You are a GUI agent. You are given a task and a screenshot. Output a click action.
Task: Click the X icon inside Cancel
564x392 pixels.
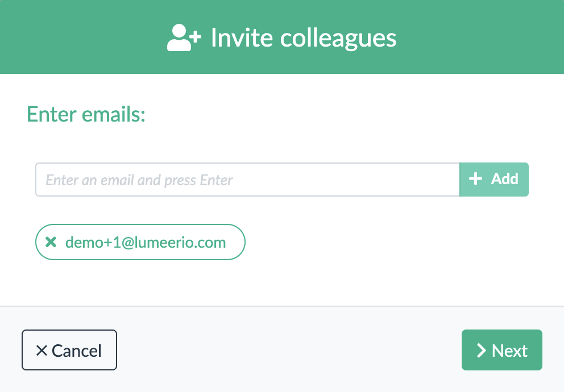tap(42, 351)
